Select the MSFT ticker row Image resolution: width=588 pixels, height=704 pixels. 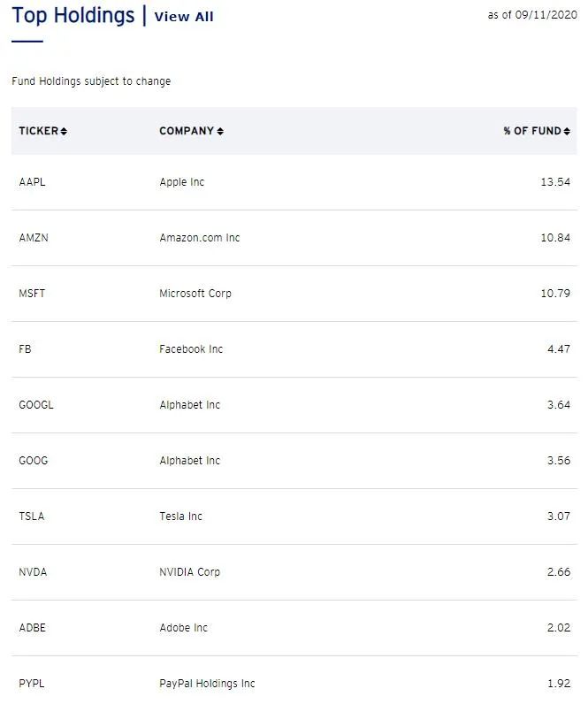(x=32, y=294)
